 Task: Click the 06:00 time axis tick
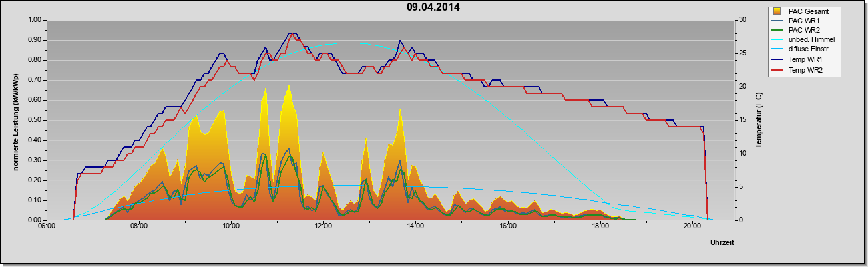coord(46,227)
